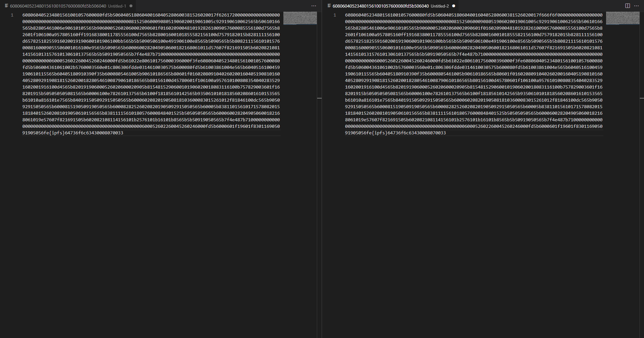Click the file icon on the Untitled-2 tab
644x338 pixels.
[x=329, y=6]
